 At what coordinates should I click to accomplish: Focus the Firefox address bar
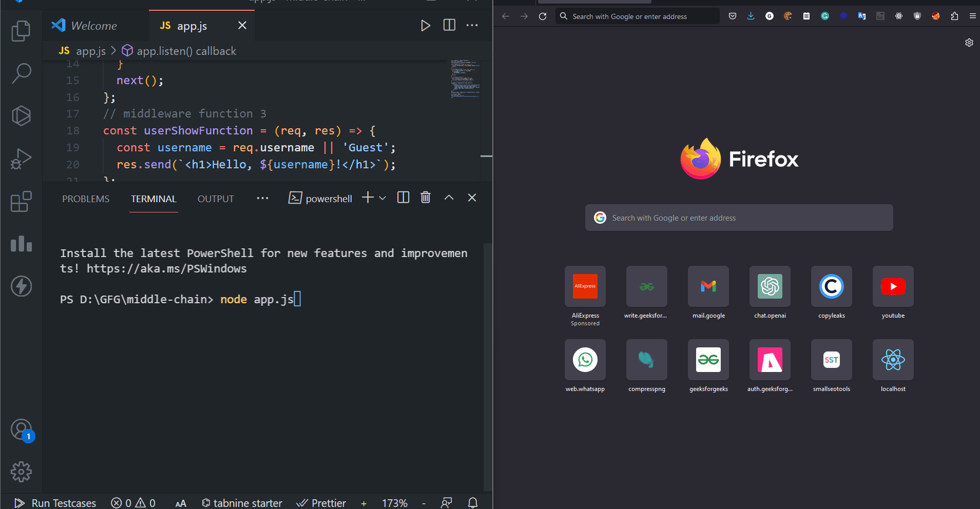[x=637, y=16]
